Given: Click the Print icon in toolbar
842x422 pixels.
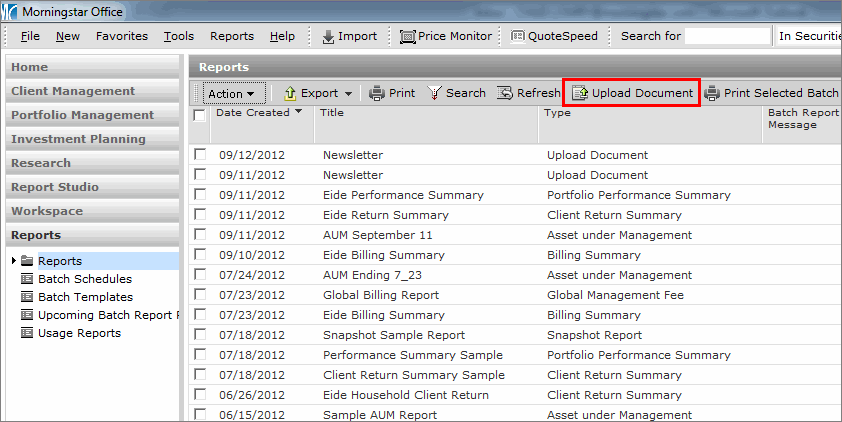Looking at the screenshot, I should point(377,93).
